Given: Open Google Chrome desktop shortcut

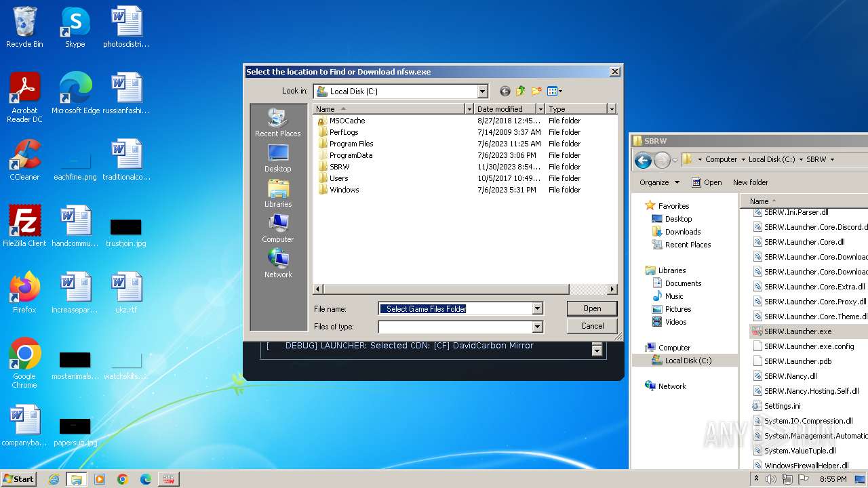Looking at the screenshot, I should coord(24,363).
